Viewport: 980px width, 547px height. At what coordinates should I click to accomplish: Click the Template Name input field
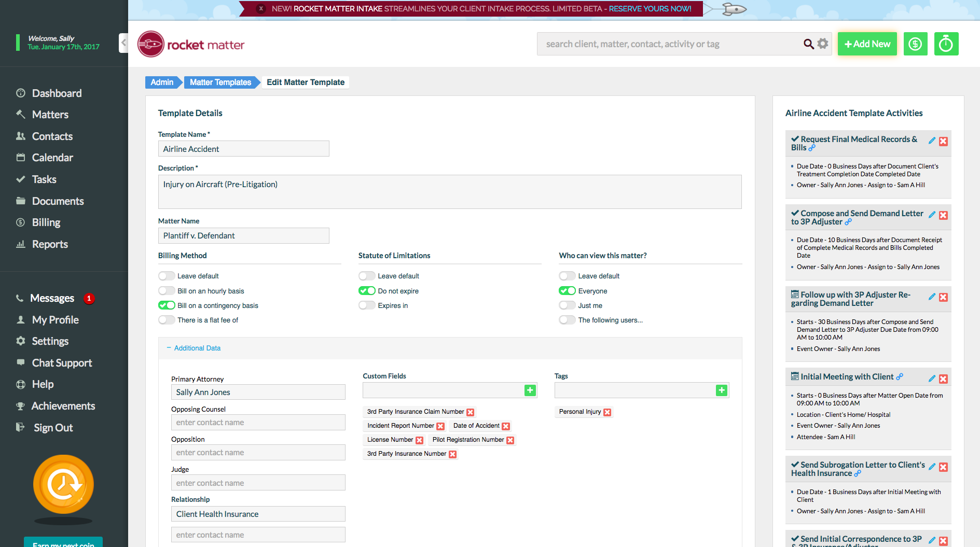(243, 149)
